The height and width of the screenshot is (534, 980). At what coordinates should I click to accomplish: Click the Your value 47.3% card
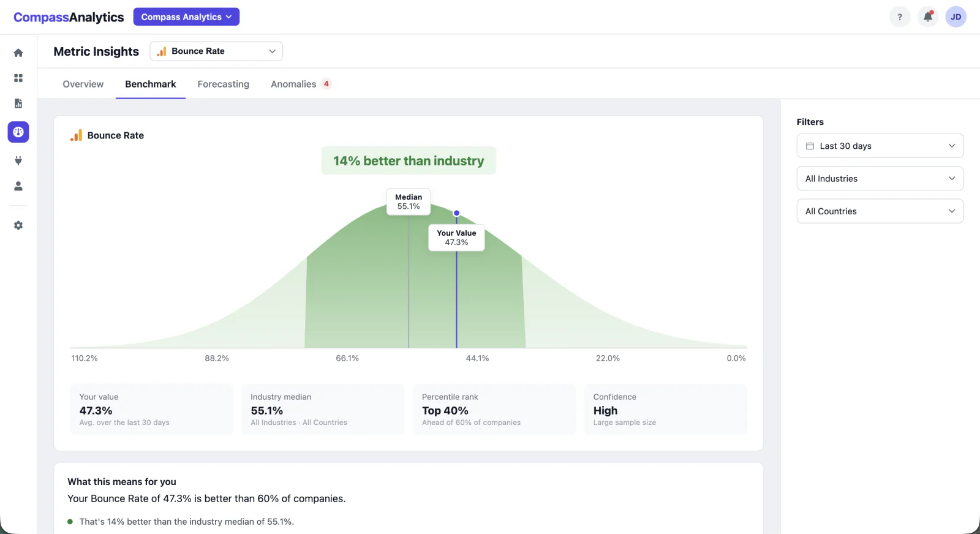pos(152,409)
